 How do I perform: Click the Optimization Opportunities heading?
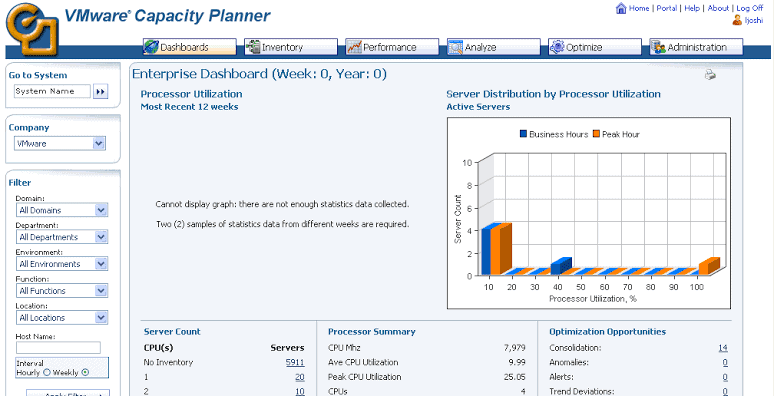608,332
